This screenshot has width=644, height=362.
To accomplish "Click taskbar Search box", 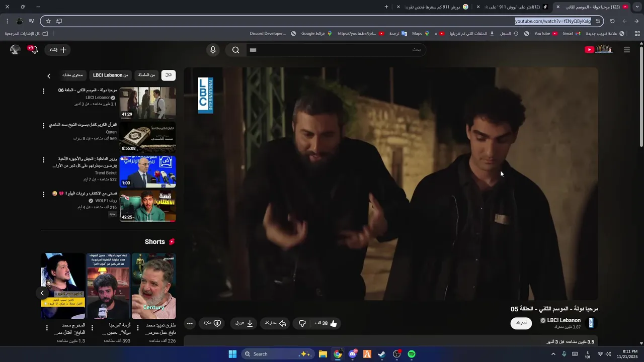I will 278,354.
